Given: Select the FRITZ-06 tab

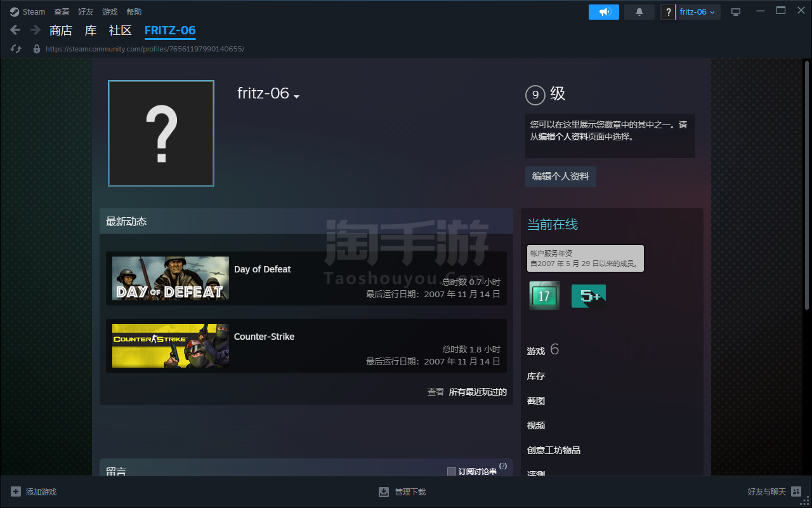Looking at the screenshot, I should click(170, 30).
